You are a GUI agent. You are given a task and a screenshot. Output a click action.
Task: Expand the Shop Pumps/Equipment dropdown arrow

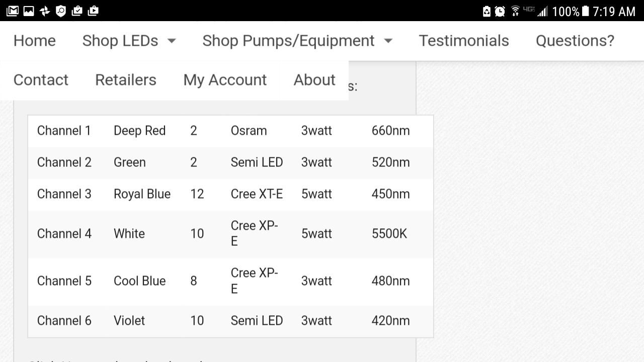[x=388, y=41]
